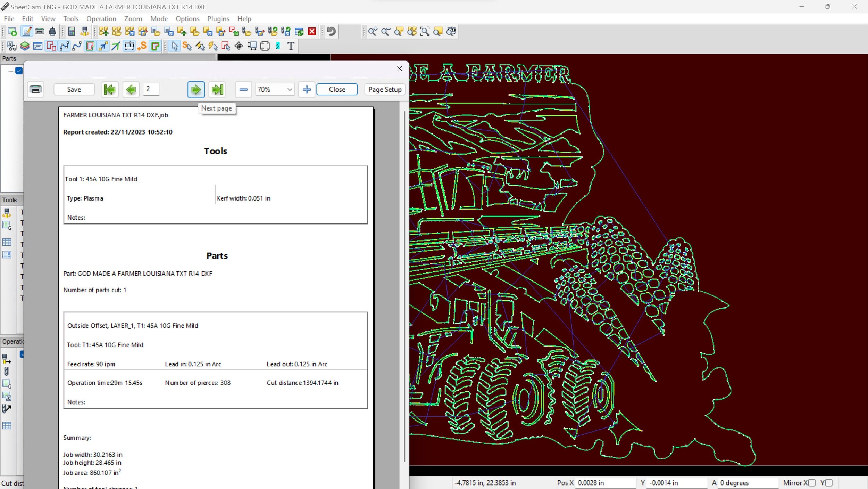Click the Zoom out magnifier icon
This screenshot has height=489, width=868.
(386, 32)
